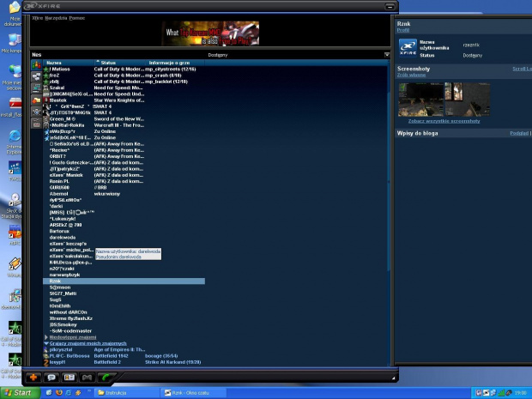This screenshot has height=399, width=532.
Task: Open the first screenshot thumbnail
Action: click(420, 100)
